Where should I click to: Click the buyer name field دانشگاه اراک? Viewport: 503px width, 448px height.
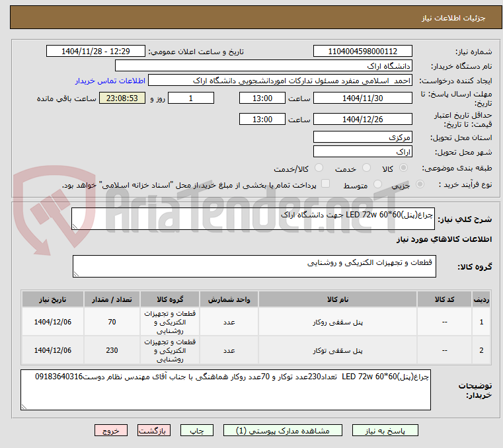tap(263, 66)
